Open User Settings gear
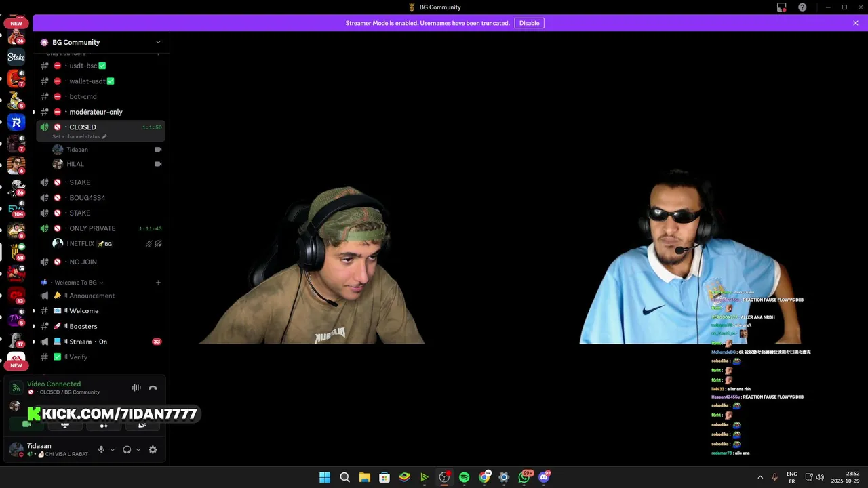Viewport: 868px width, 488px height. 153,449
